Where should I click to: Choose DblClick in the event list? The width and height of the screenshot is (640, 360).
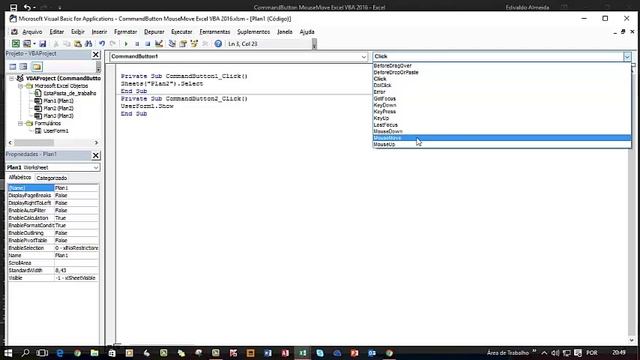tap(502, 85)
